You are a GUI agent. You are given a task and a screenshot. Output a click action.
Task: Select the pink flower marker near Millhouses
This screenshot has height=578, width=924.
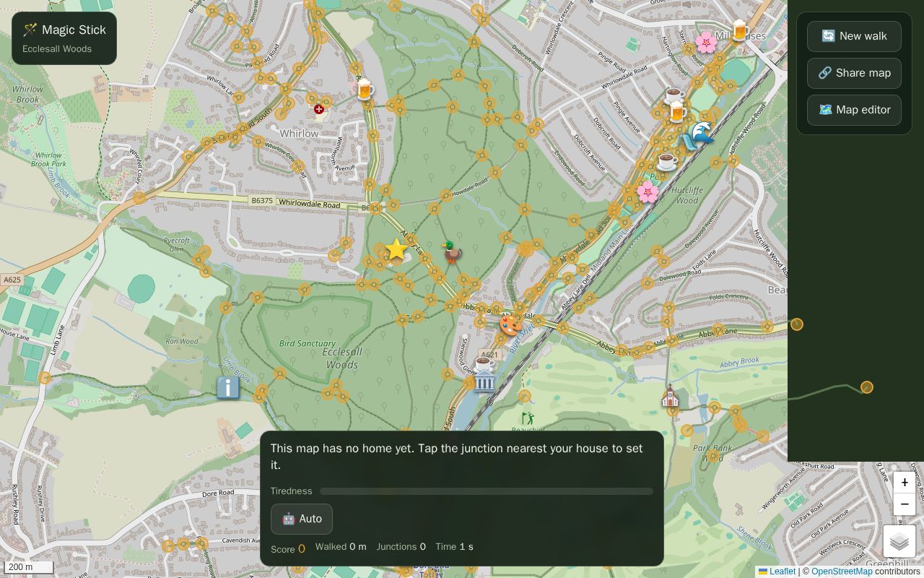click(x=705, y=43)
